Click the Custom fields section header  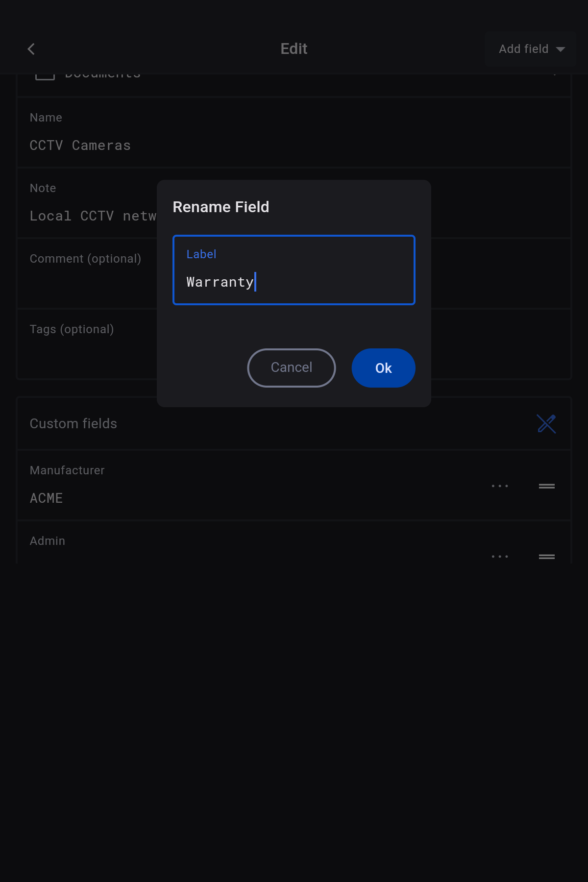73,424
